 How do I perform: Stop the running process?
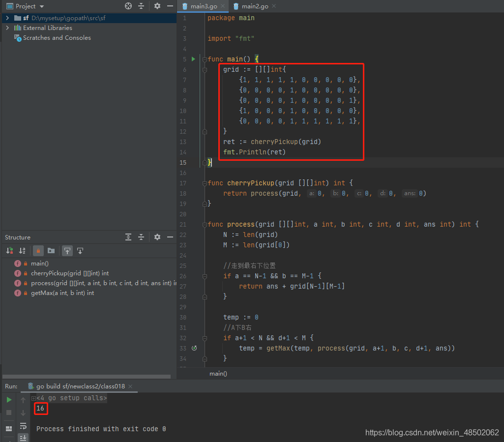9,413
